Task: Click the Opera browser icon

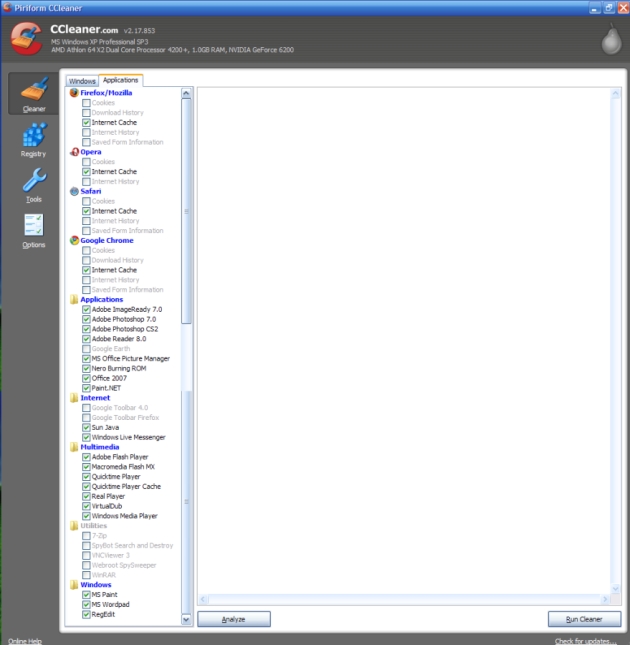Action: click(x=74, y=152)
